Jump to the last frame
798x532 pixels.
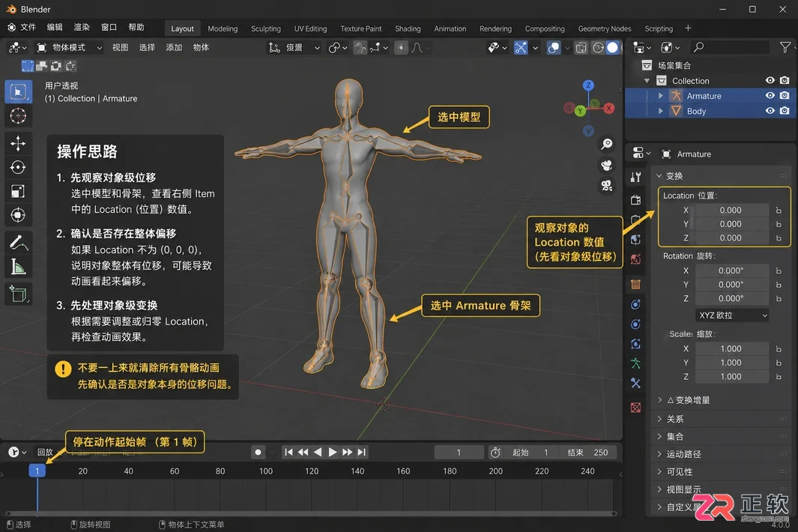(x=362, y=452)
